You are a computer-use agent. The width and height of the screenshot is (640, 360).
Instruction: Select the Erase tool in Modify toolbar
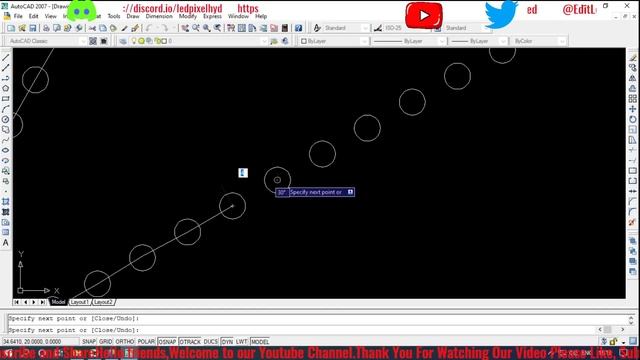(x=633, y=58)
